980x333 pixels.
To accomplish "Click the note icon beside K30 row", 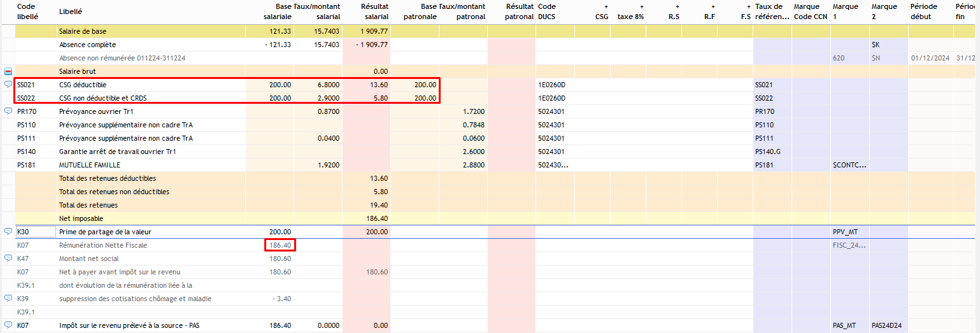I will 8,232.
